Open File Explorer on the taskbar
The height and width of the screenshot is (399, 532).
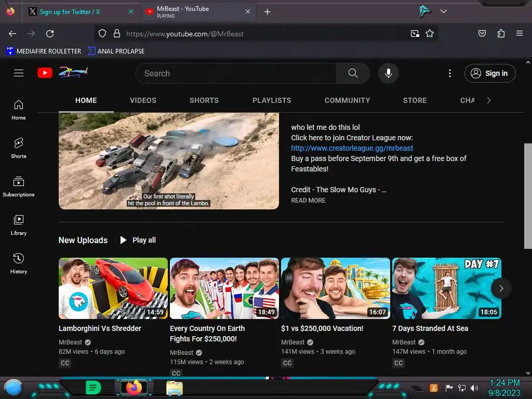[175, 388]
